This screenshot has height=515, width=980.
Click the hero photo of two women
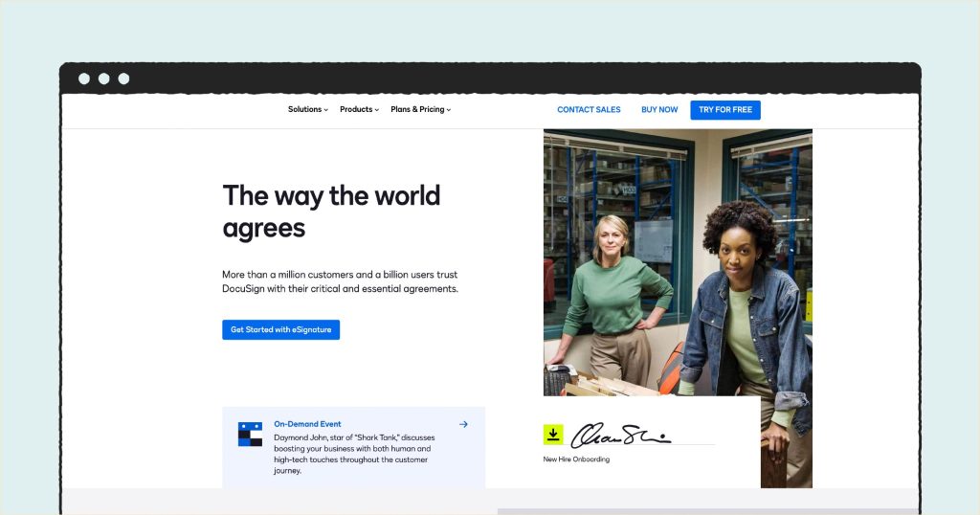pyautogui.click(x=678, y=262)
